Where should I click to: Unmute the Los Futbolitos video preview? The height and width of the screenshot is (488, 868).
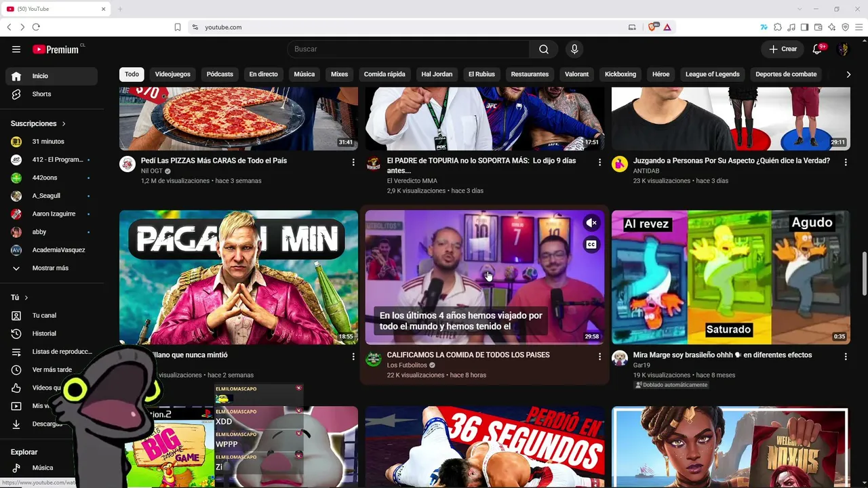[591, 222]
